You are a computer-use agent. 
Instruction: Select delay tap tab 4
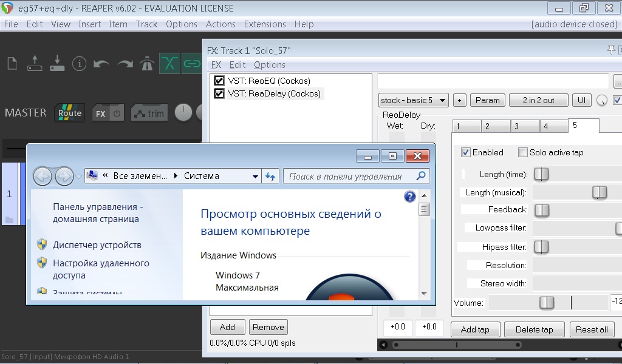click(554, 126)
